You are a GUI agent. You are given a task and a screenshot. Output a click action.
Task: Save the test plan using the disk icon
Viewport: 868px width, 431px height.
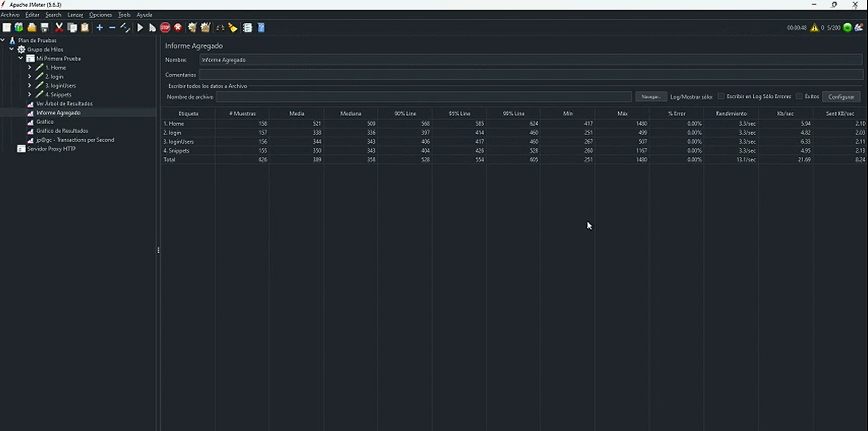click(44, 28)
